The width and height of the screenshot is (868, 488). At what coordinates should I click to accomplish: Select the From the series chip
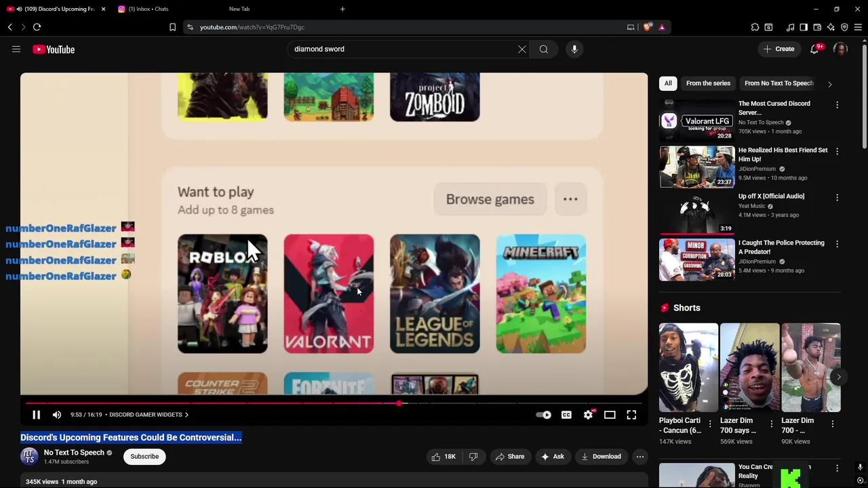tap(708, 83)
